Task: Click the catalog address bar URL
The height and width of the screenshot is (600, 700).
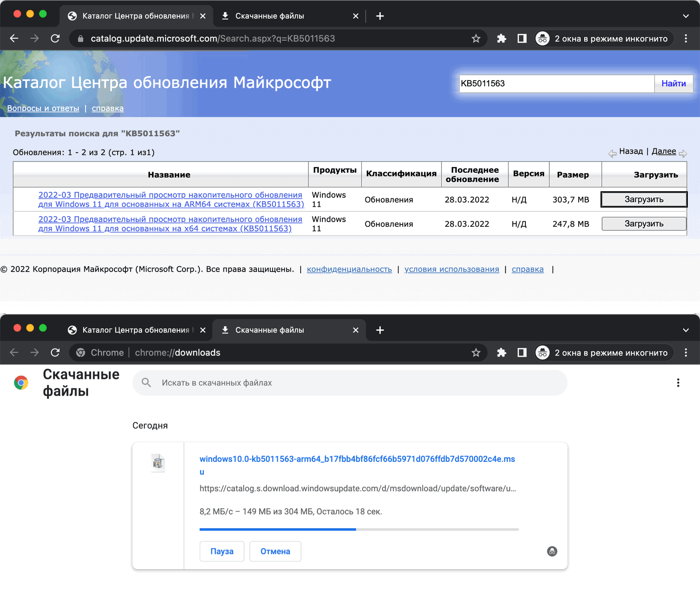Action: point(213,38)
